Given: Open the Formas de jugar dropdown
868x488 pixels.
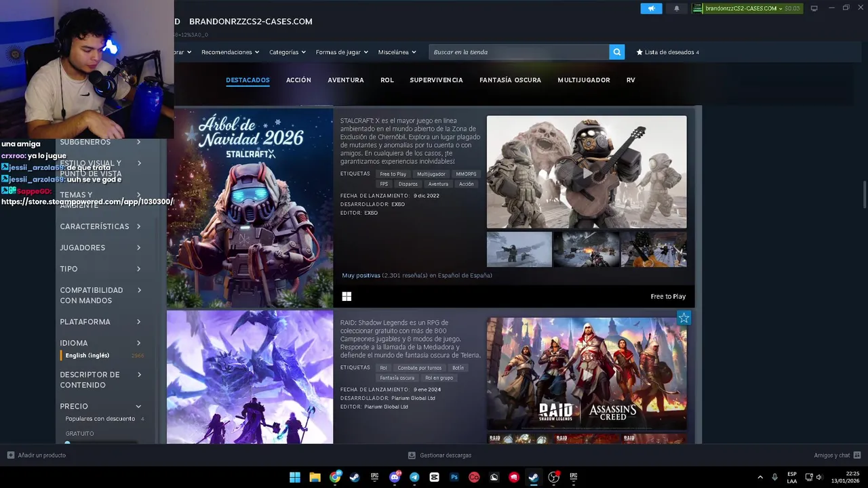Looking at the screenshot, I should 342,52.
